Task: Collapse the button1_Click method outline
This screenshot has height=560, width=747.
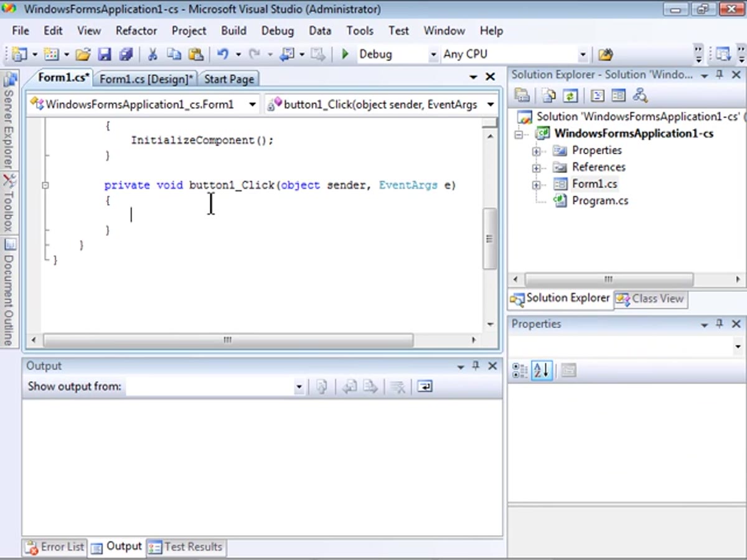Action: tap(45, 185)
